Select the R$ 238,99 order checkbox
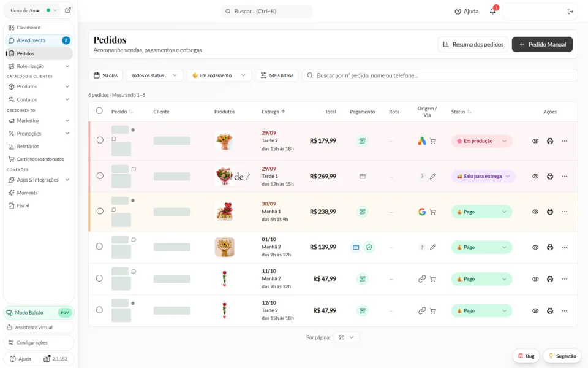Viewport: 588px width, 368px height. [100, 211]
